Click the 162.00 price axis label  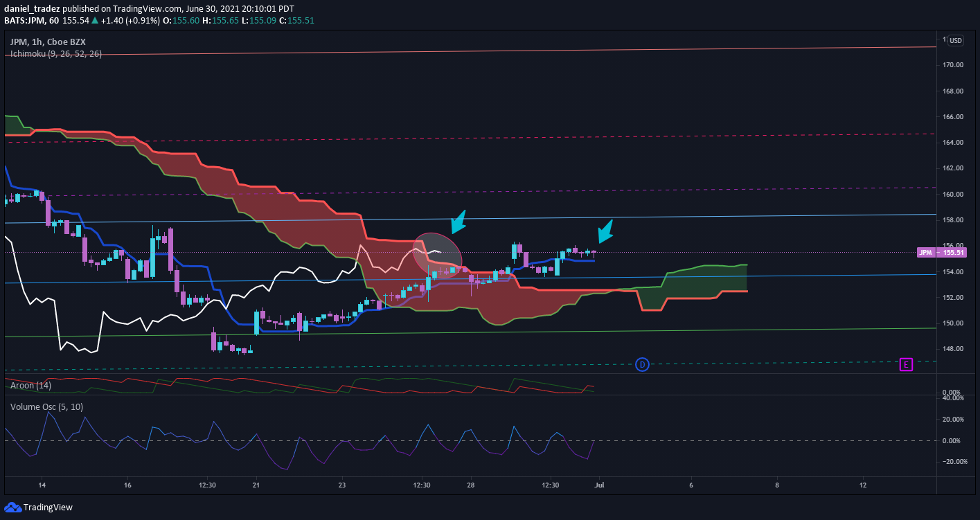point(953,168)
